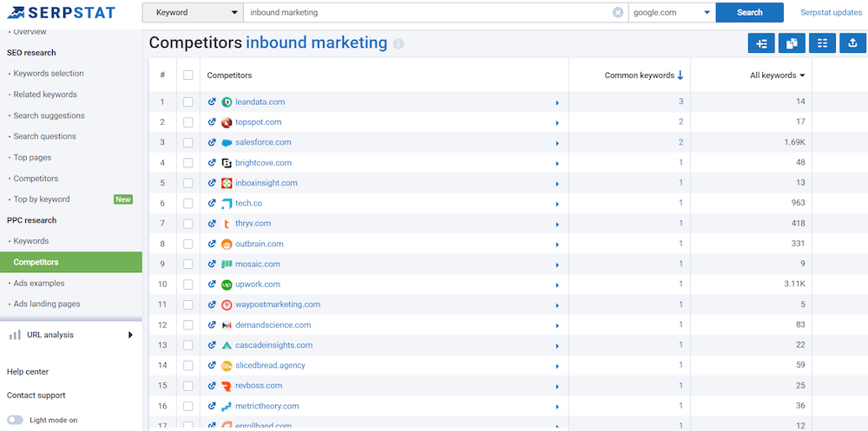
Task: Expand the google.com search engine dropdown
Action: tap(671, 13)
